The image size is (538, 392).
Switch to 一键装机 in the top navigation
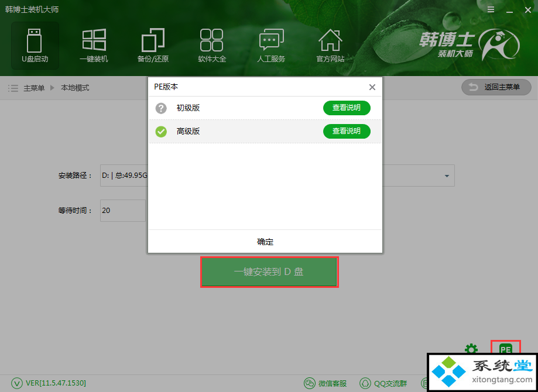click(94, 46)
